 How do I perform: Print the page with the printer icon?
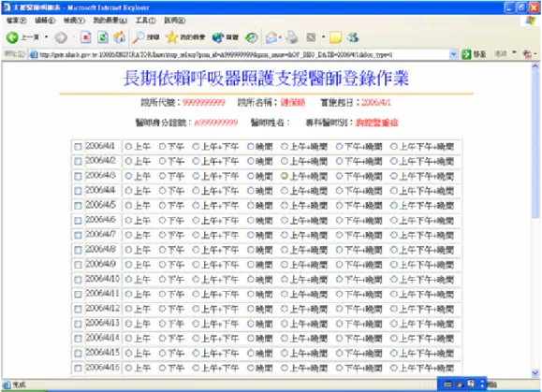click(x=292, y=37)
